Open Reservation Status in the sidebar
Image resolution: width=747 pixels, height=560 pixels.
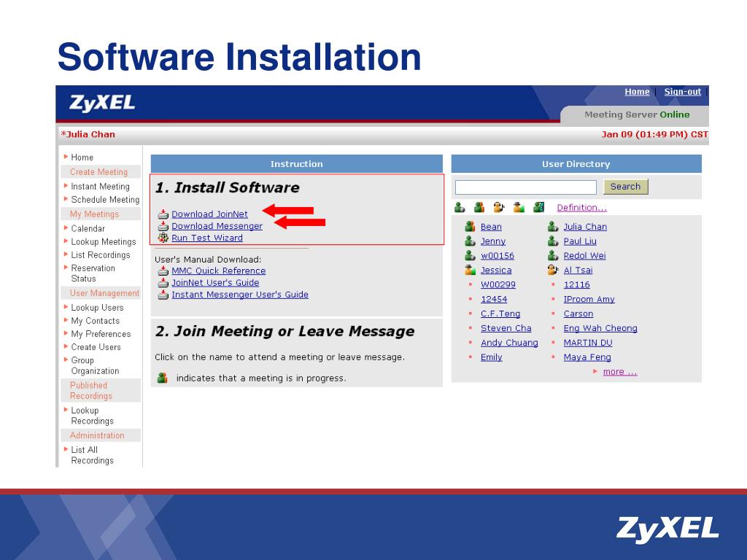click(x=93, y=273)
